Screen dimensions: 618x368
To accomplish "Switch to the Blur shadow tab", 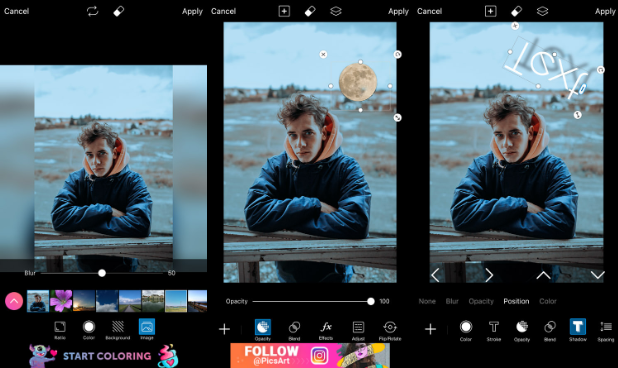I will [x=452, y=301].
